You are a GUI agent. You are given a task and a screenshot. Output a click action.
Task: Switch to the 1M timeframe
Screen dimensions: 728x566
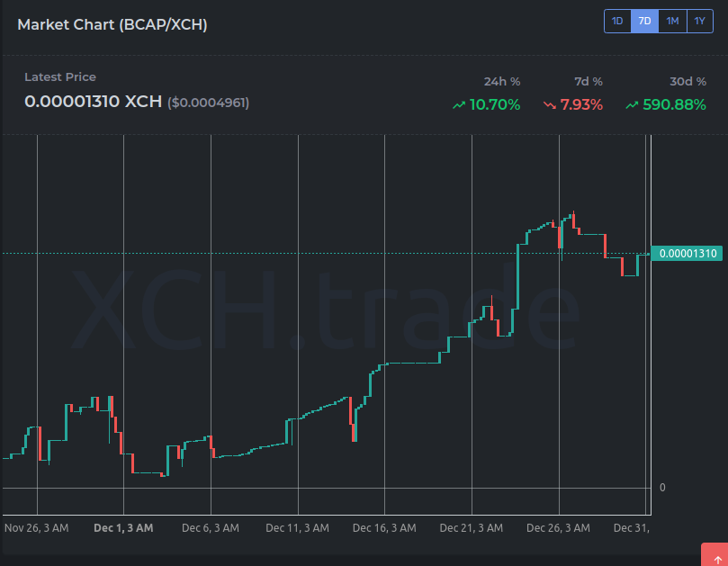coord(672,21)
